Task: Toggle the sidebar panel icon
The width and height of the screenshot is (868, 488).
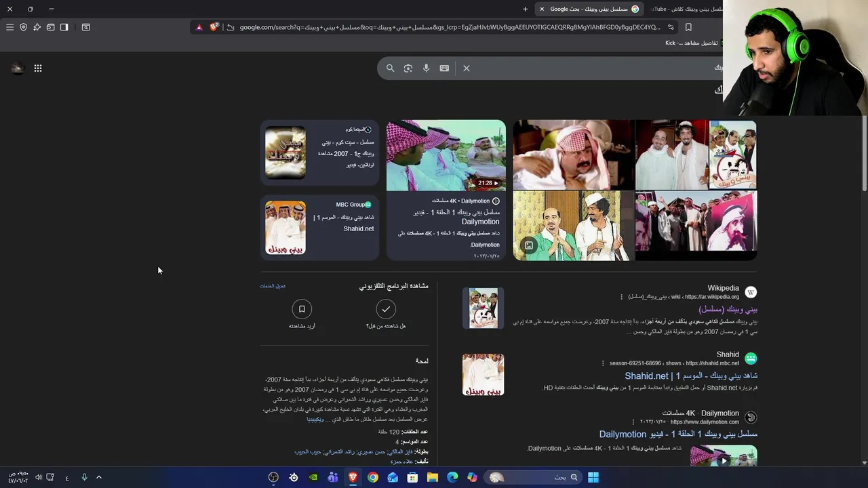Action: [x=64, y=27]
